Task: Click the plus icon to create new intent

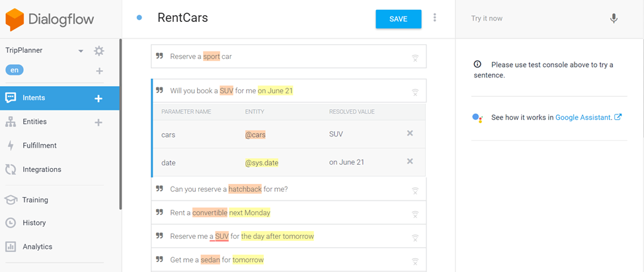Action: pyautogui.click(x=99, y=98)
